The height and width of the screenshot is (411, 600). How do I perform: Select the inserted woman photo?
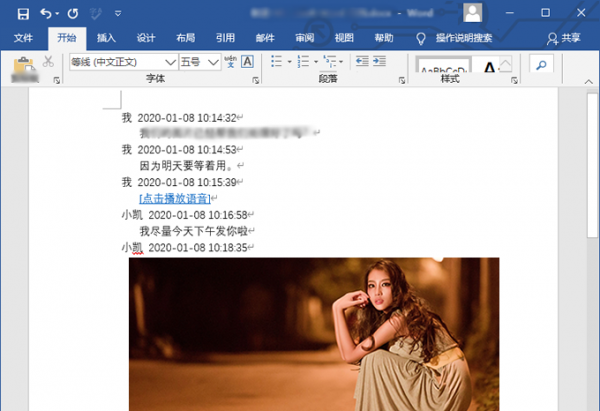(x=314, y=334)
